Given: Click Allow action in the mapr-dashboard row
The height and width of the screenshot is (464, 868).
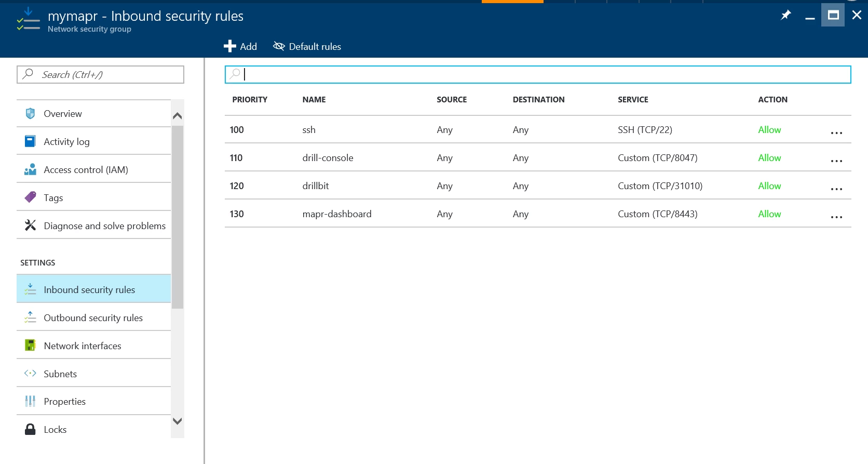Looking at the screenshot, I should tap(769, 214).
